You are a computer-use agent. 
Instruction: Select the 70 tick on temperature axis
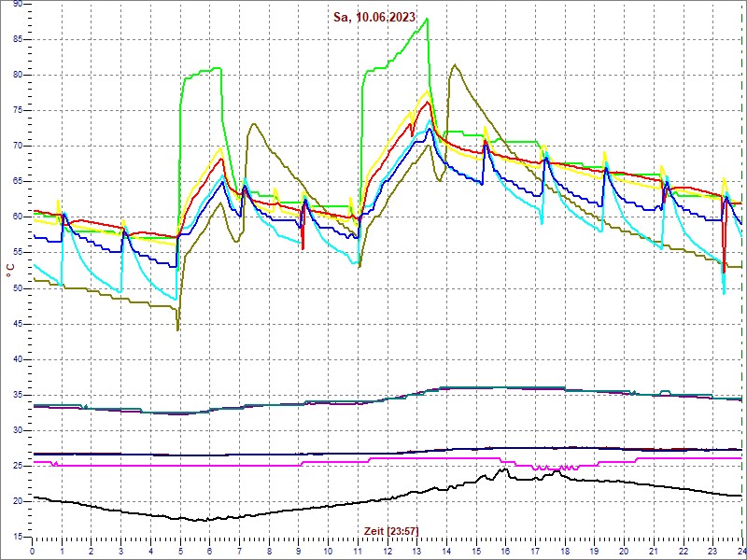pyautogui.click(x=18, y=147)
